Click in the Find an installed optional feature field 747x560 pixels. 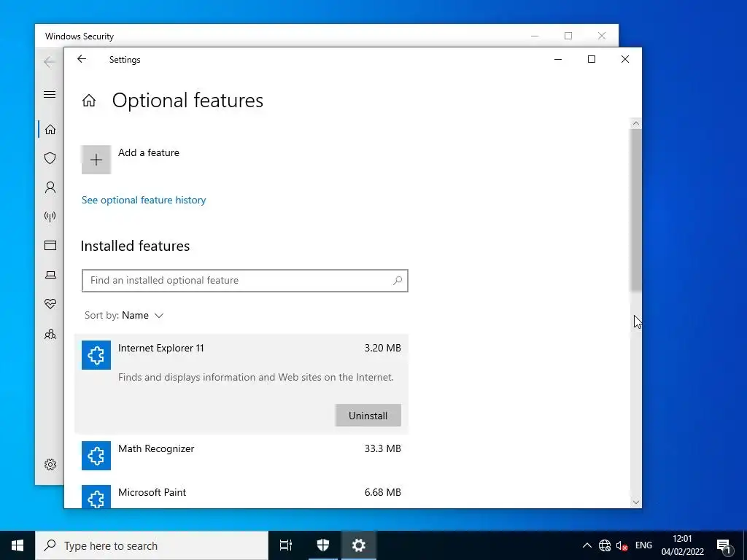coord(245,281)
